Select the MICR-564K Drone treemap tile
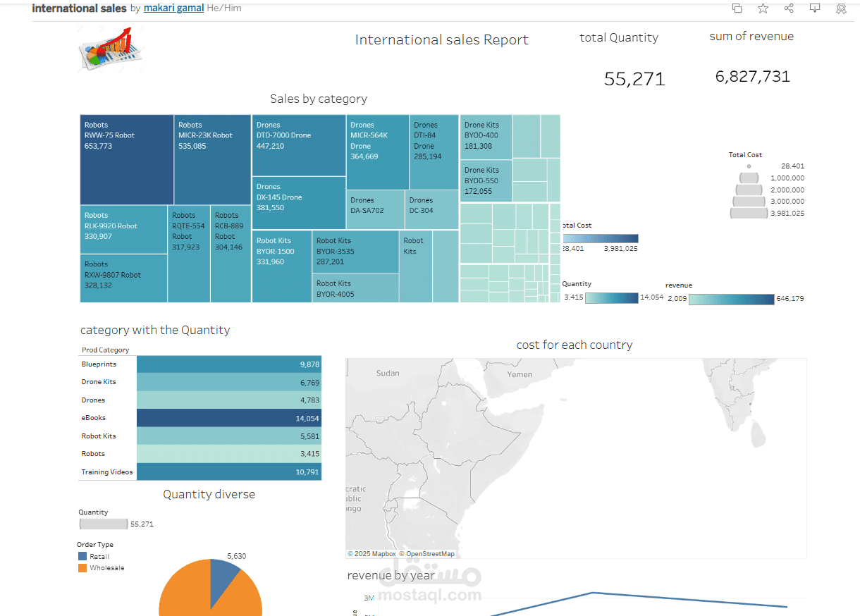The width and height of the screenshot is (860, 616). [x=378, y=152]
